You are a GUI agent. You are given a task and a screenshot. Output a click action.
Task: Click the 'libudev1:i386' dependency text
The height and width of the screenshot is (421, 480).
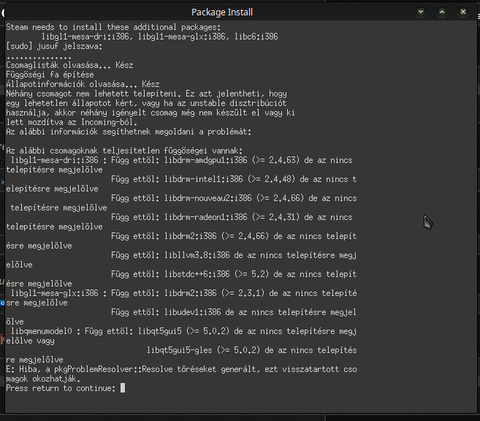193,312
